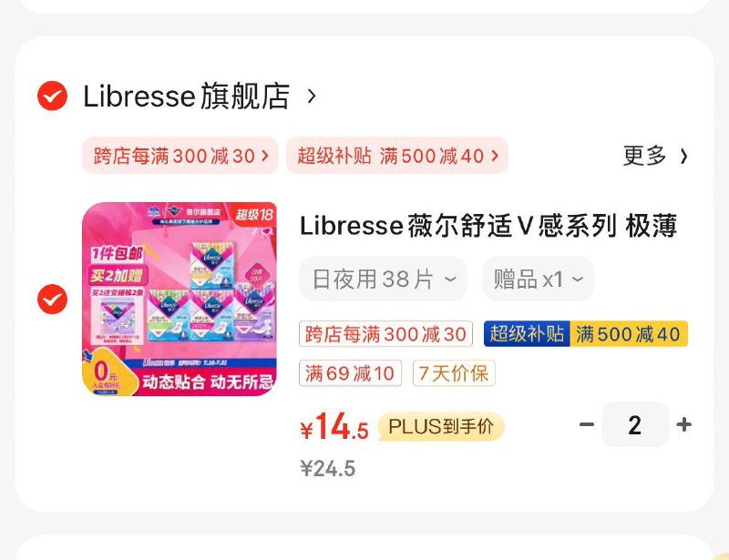
Task: Open Libresse旗舰店 store page arrow
Action: click(312, 97)
